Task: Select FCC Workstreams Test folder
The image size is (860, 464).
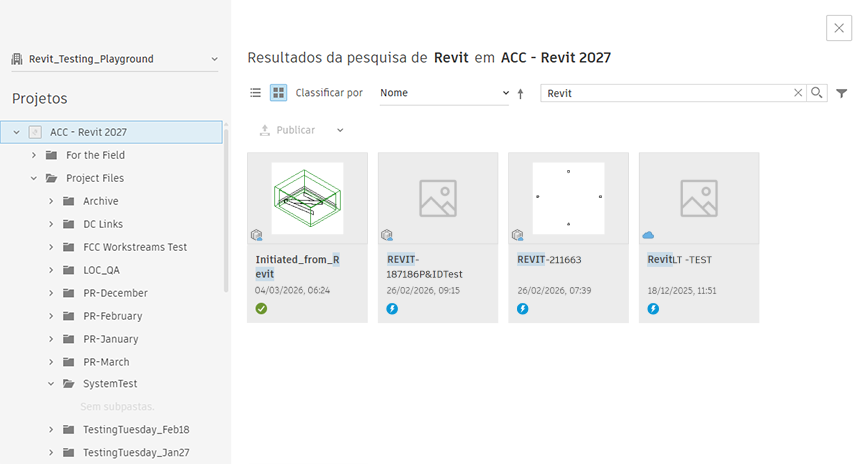Action: coord(135,247)
